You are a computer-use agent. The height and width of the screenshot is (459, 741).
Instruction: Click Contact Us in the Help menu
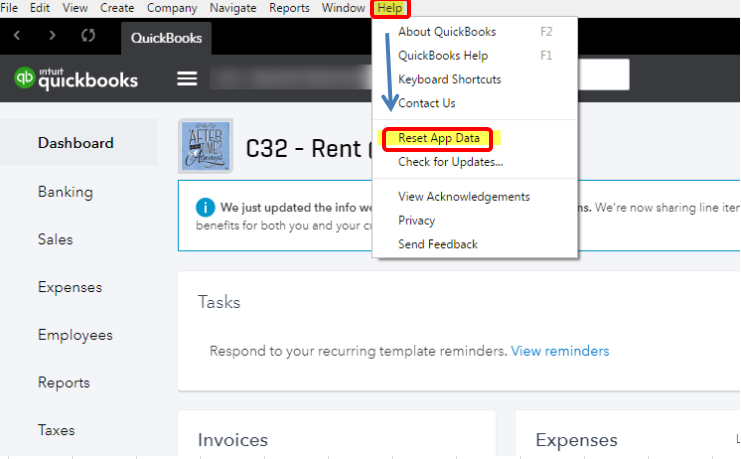click(426, 103)
